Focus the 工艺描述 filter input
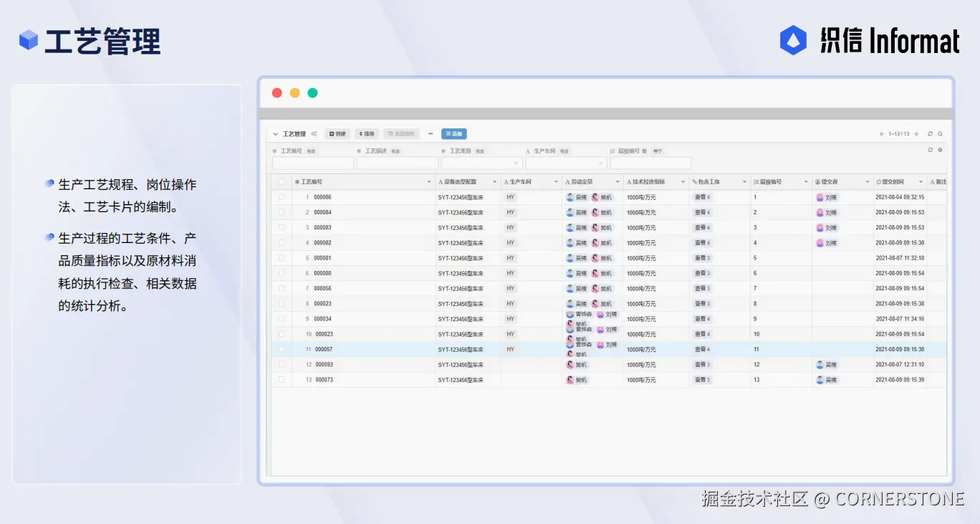This screenshot has height=524, width=980. tap(398, 163)
